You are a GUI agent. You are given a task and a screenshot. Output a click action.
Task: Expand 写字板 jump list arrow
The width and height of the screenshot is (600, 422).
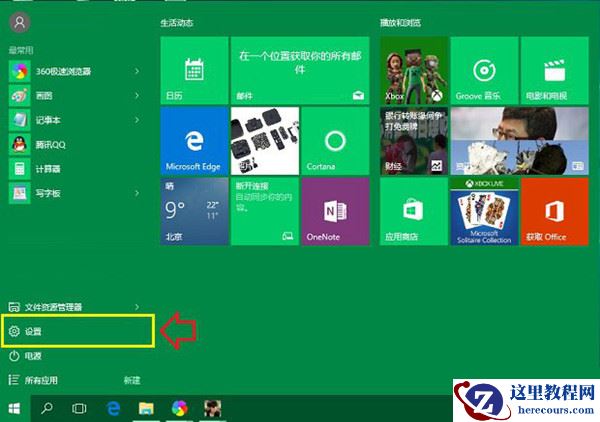(137, 193)
